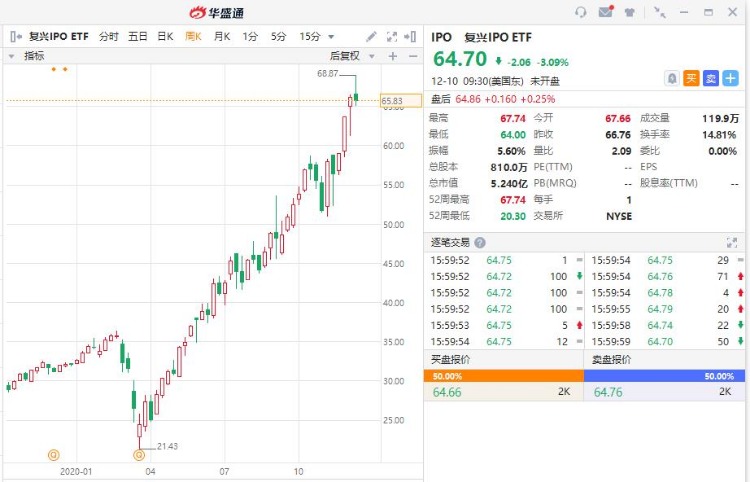Click the 15:59:58 trade at 64.74
The width and height of the screenshot is (750, 482).
coord(667,325)
